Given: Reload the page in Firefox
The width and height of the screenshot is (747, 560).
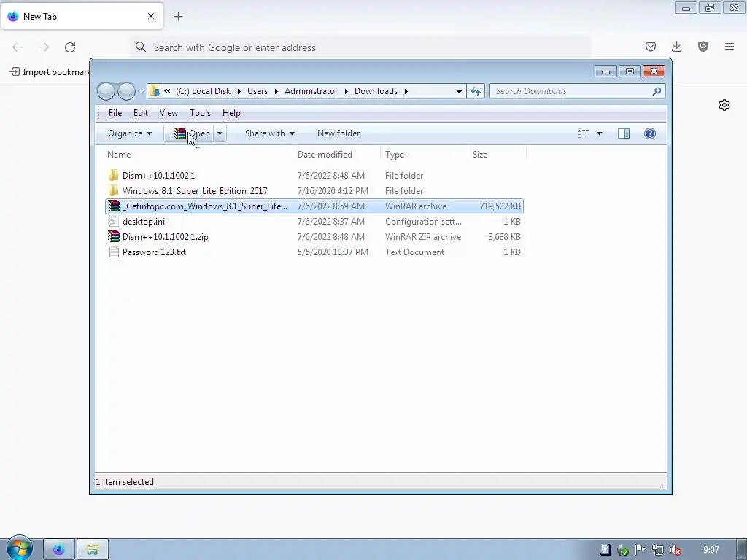Looking at the screenshot, I should point(70,47).
